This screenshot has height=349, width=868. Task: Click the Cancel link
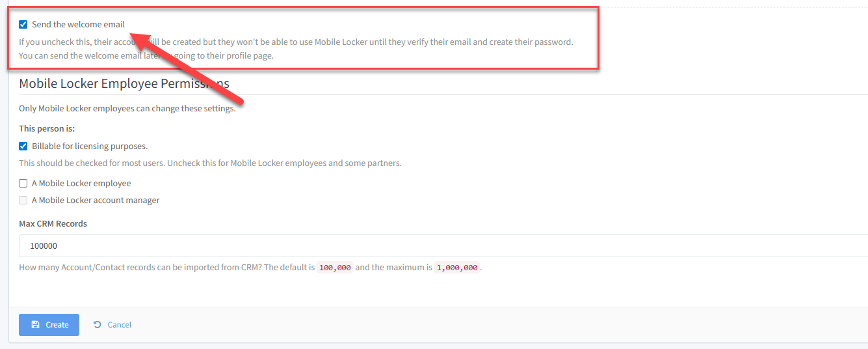(112, 325)
